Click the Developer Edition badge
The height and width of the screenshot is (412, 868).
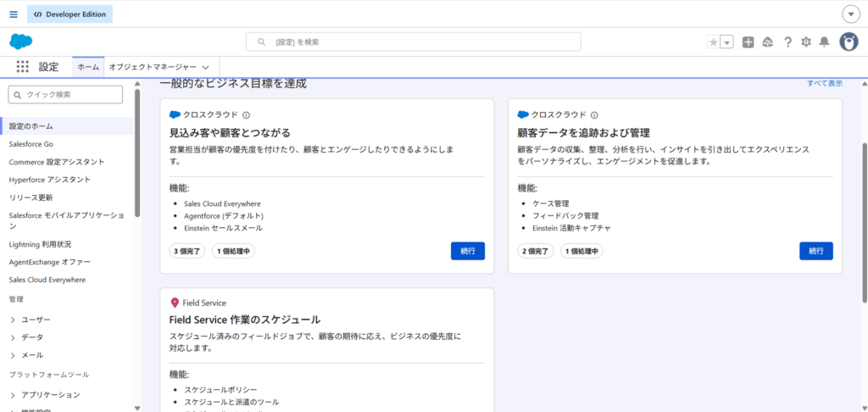click(x=70, y=14)
